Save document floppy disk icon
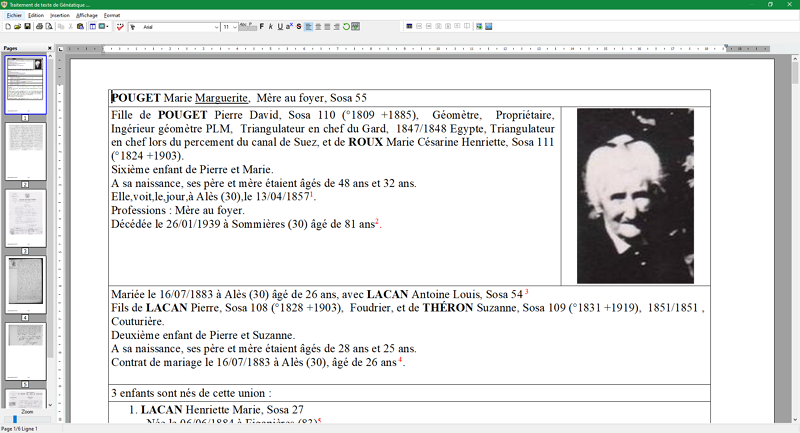 tap(27, 27)
